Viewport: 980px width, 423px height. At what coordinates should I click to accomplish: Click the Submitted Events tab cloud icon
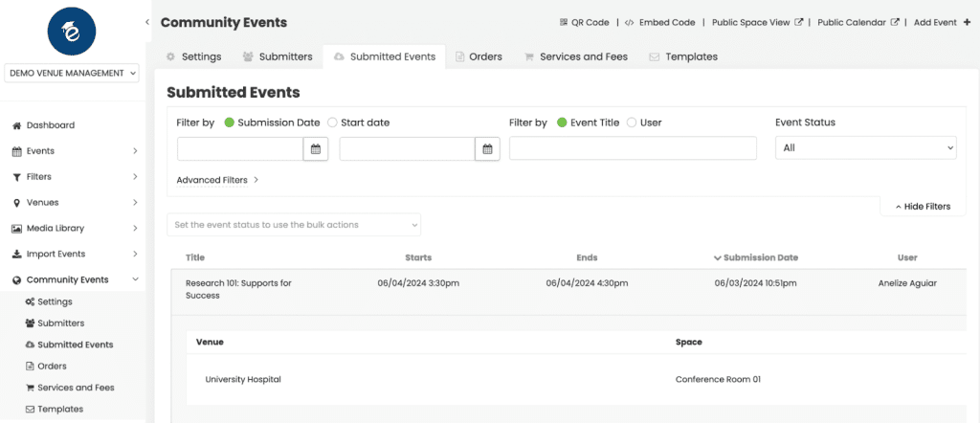(x=339, y=56)
